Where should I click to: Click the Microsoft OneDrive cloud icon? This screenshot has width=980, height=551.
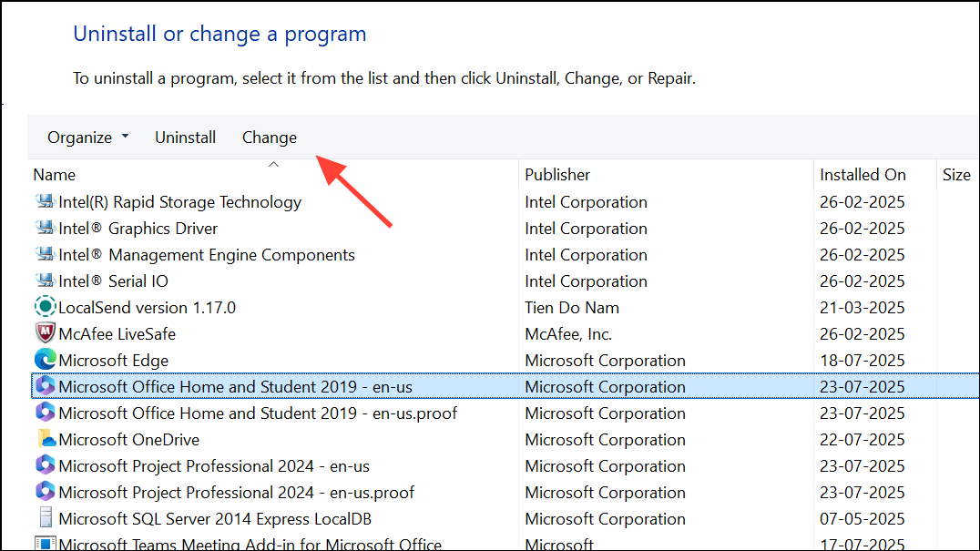click(x=46, y=439)
